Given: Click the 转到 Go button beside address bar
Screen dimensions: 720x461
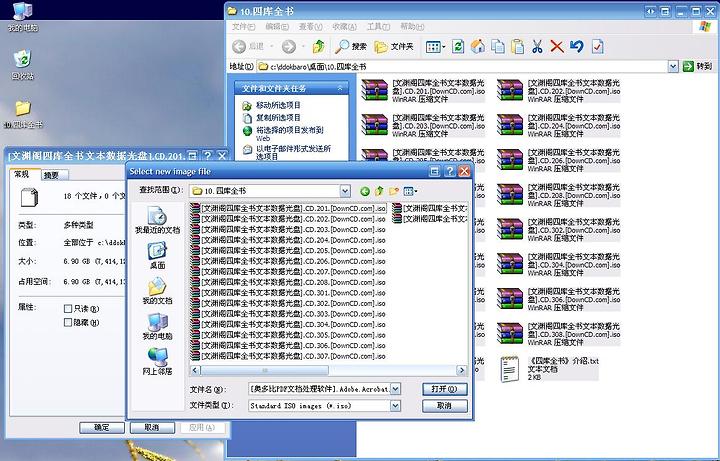Looking at the screenshot, I should point(698,67).
